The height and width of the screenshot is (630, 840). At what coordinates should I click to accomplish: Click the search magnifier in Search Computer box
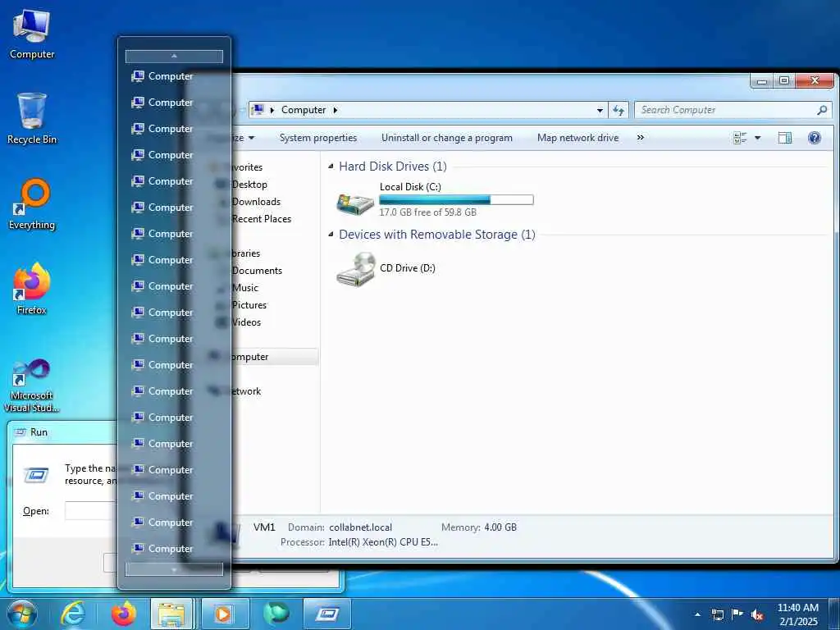822,110
